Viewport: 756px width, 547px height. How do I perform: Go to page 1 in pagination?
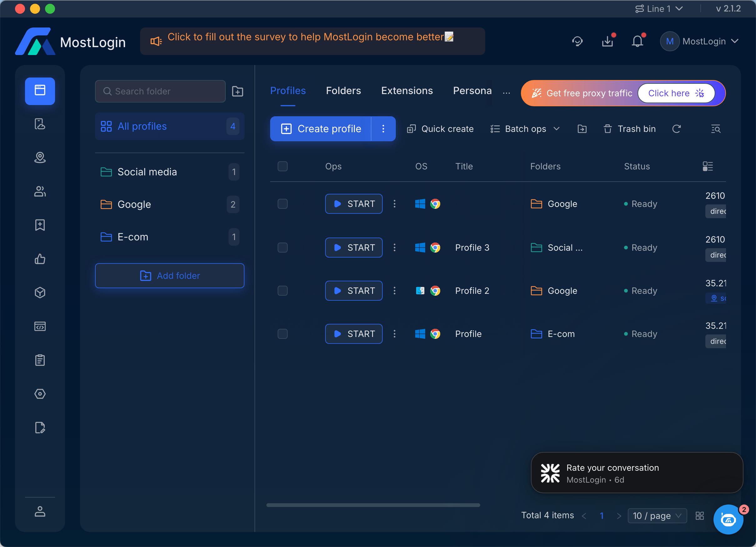point(602,516)
